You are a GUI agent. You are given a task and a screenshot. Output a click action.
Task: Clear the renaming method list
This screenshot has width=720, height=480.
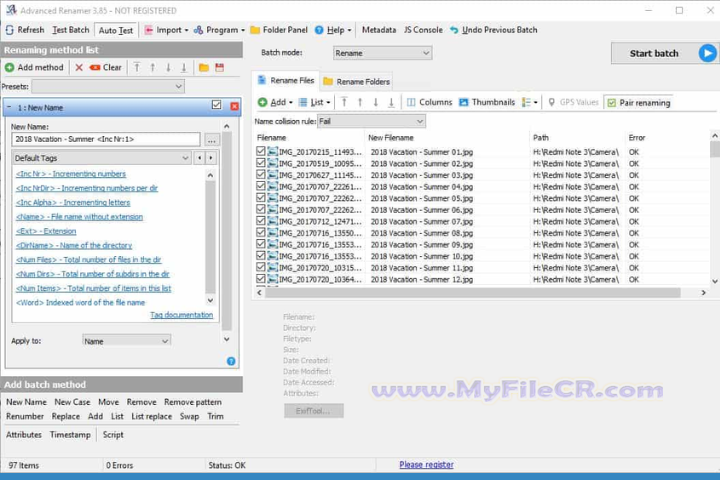coord(106,68)
